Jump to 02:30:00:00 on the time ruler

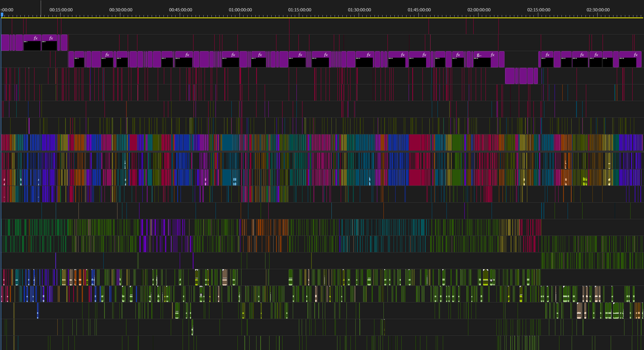coord(598,10)
